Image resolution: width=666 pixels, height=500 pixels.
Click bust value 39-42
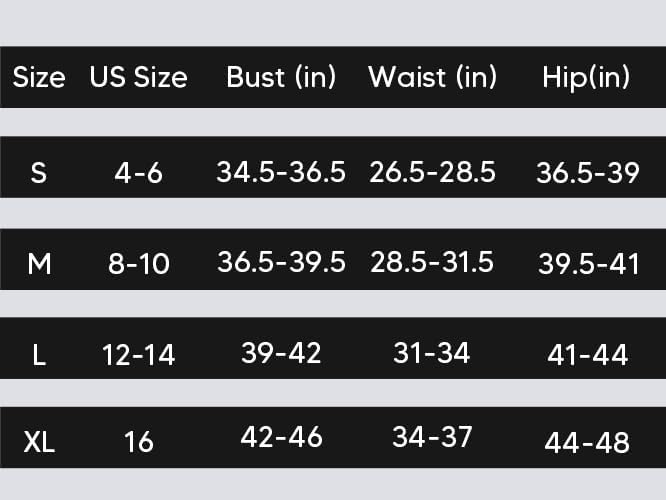point(281,353)
